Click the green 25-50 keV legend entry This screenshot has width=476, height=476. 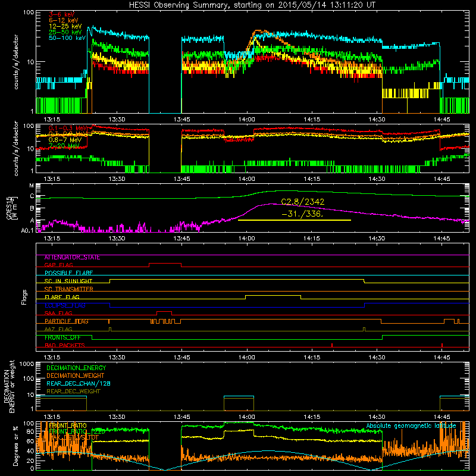pos(65,32)
